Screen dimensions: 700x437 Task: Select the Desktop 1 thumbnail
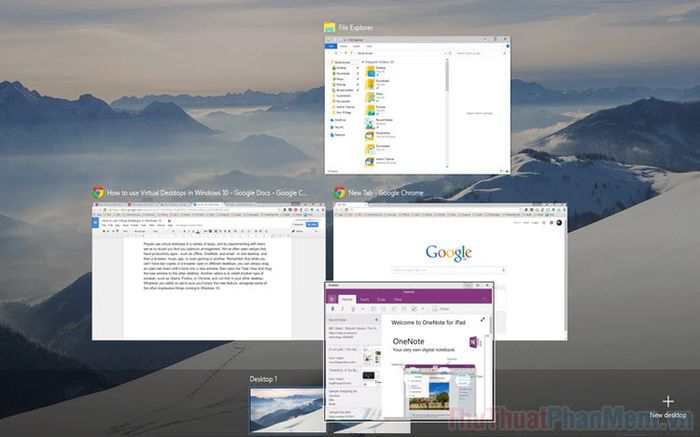point(287,409)
